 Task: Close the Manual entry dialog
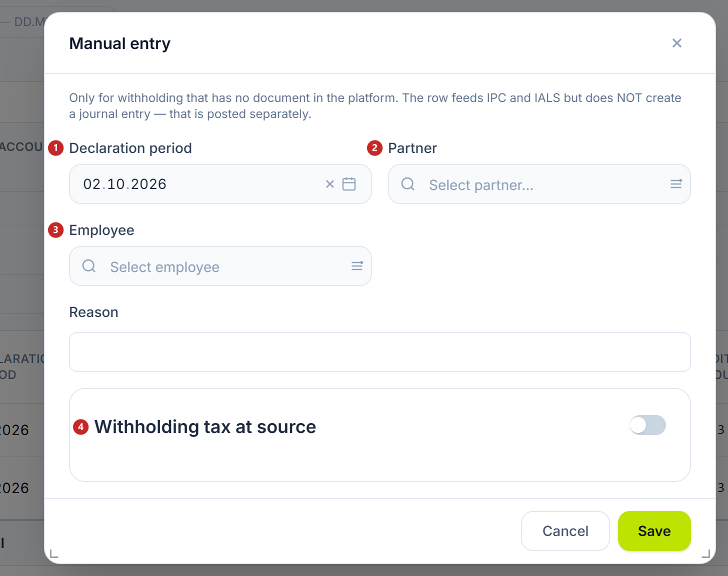[676, 43]
